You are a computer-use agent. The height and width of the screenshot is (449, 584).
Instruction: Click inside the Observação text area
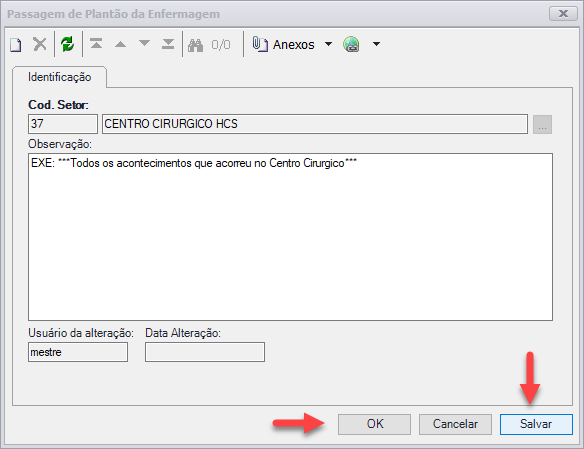click(x=291, y=237)
